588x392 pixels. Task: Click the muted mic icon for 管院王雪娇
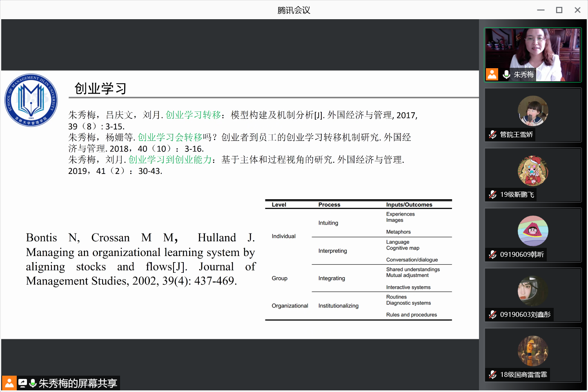pos(493,134)
